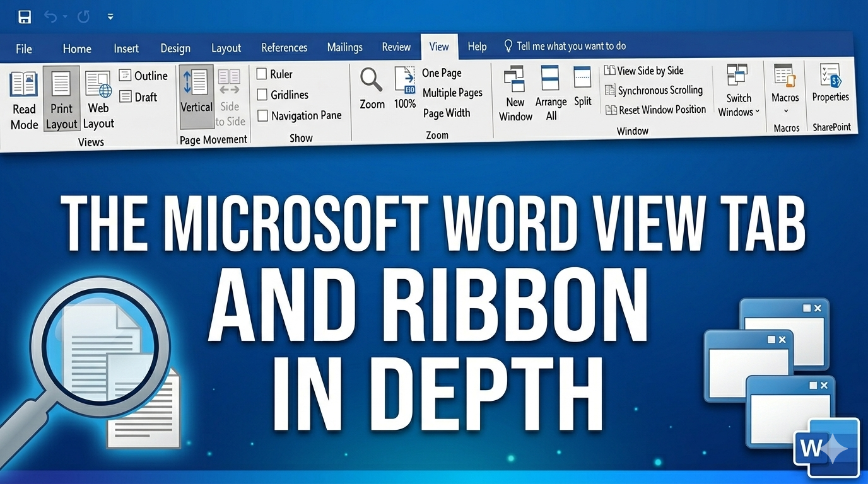Split the document window

[582, 78]
